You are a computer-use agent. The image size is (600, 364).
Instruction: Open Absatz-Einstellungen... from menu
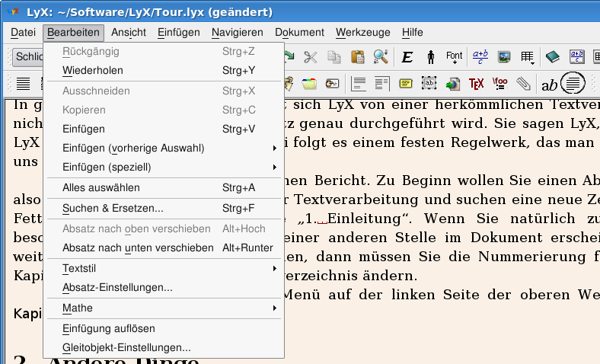164,287
